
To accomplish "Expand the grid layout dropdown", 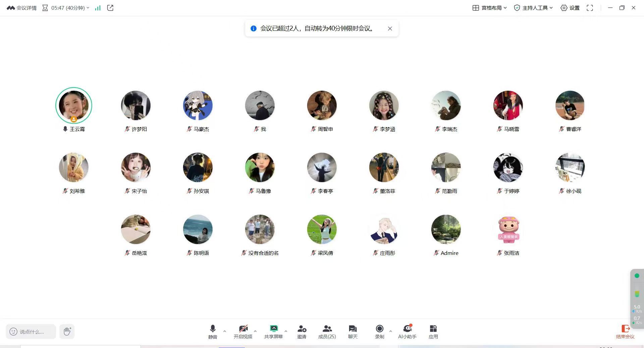I will click(489, 8).
